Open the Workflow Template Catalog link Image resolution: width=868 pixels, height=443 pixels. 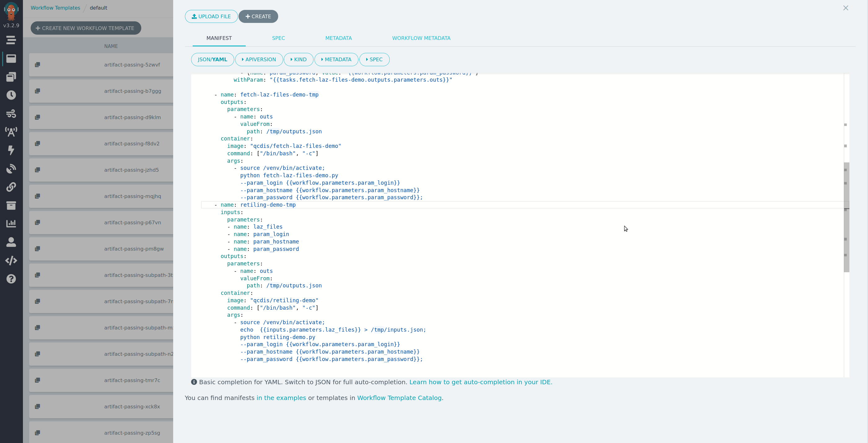tap(400, 398)
